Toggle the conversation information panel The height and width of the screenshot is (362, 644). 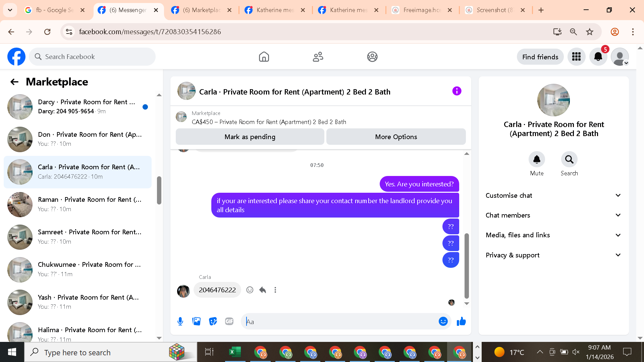coord(457,91)
